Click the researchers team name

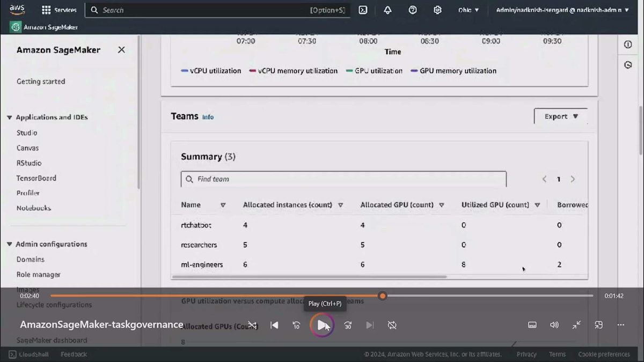(x=199, y=245)
